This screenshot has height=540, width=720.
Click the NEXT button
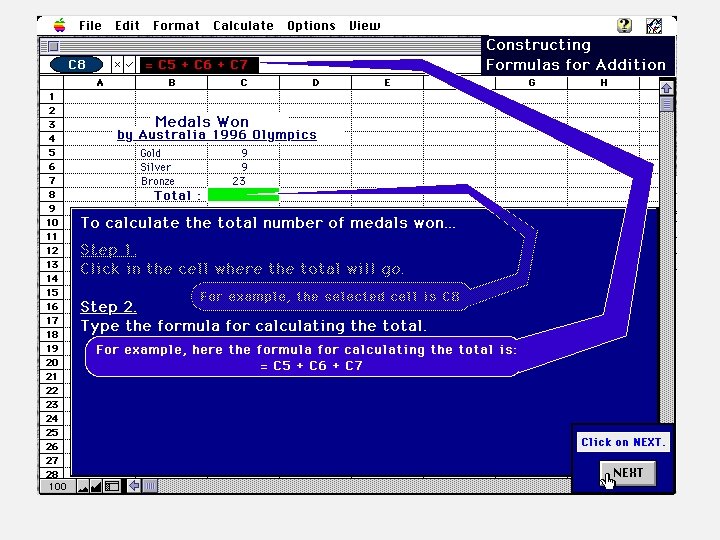628,473
